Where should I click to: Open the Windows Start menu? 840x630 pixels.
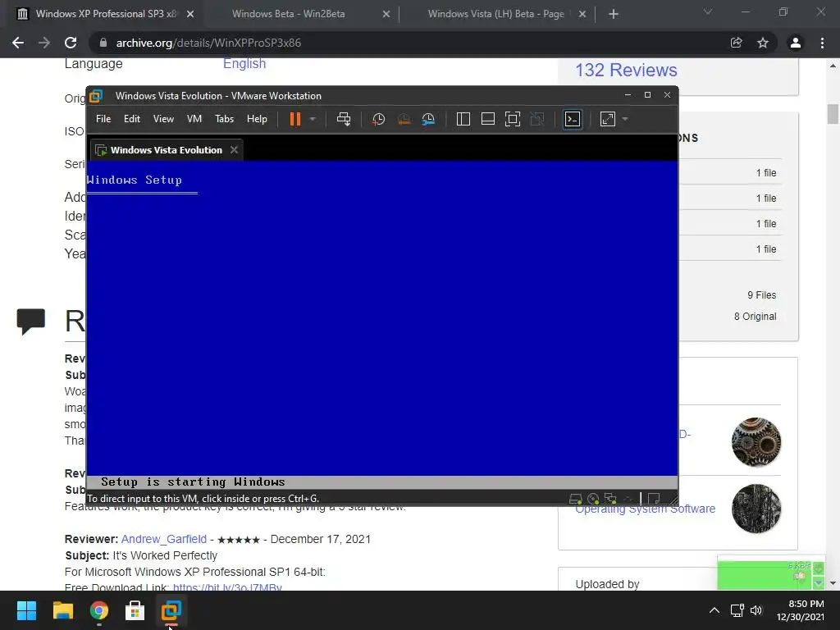[26, 610]
